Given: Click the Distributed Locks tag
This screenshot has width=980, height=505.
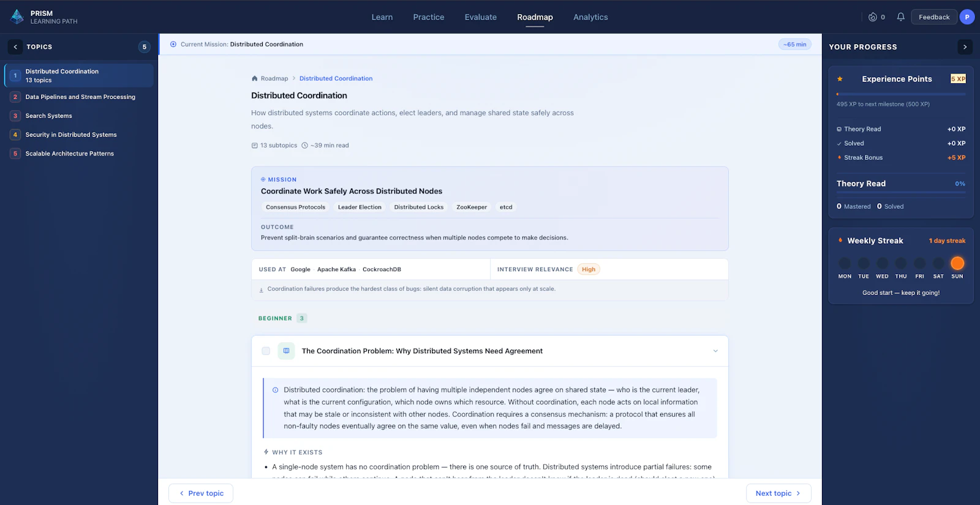Looking at the screenshot, I should (x=419, y=207).
